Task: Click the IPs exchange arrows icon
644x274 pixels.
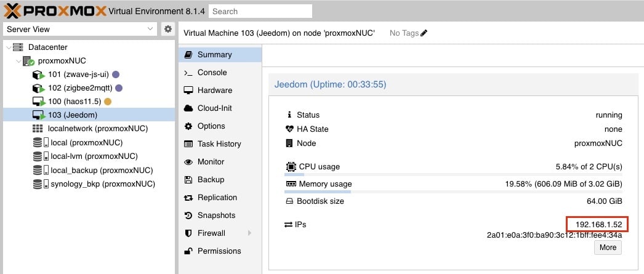Action: click(288, 225)
